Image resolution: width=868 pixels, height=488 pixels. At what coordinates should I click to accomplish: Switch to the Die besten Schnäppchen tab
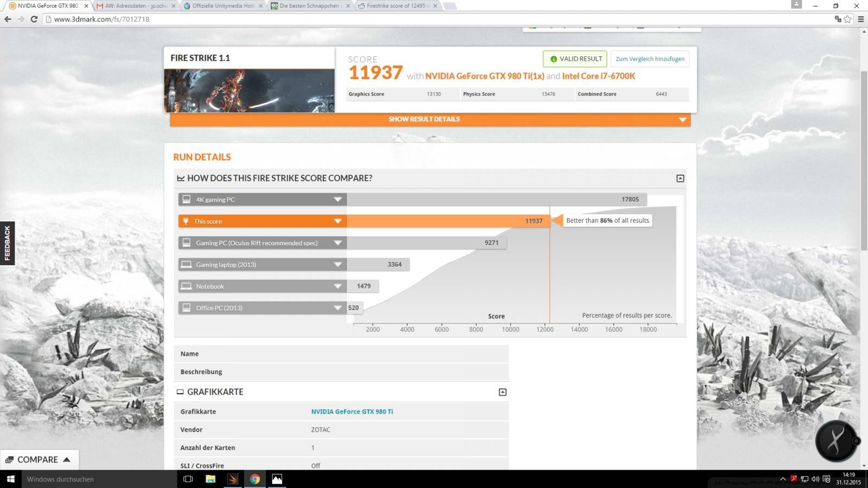coord(310,6)
